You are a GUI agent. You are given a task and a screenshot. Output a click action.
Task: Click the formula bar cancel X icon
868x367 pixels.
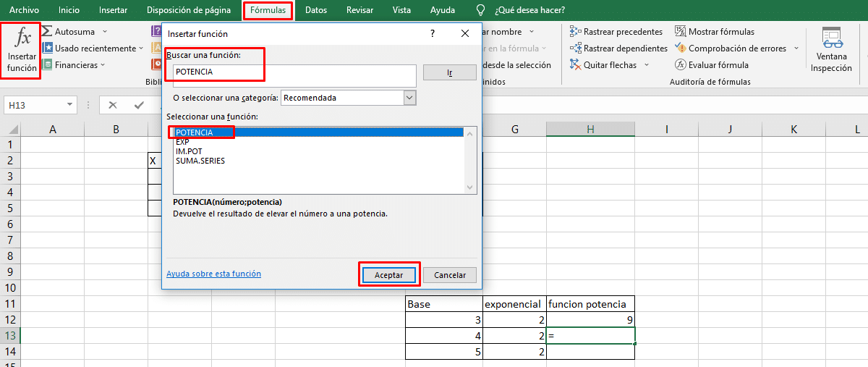(113, 105)
